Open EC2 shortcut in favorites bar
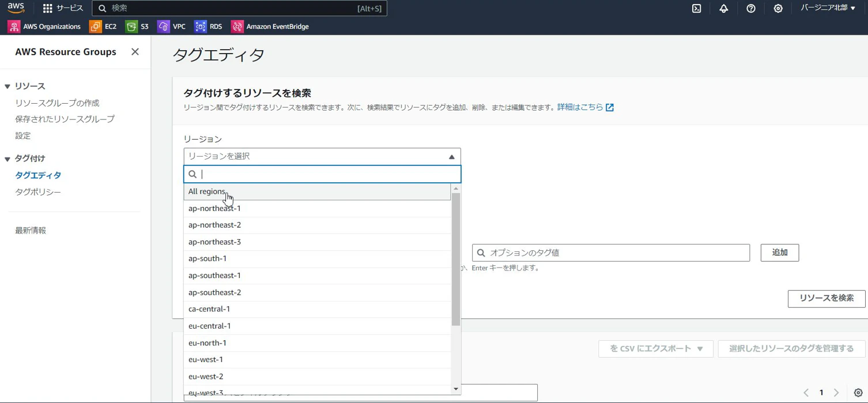The height and width of the screenshot is (403, 868). point(103,27)
